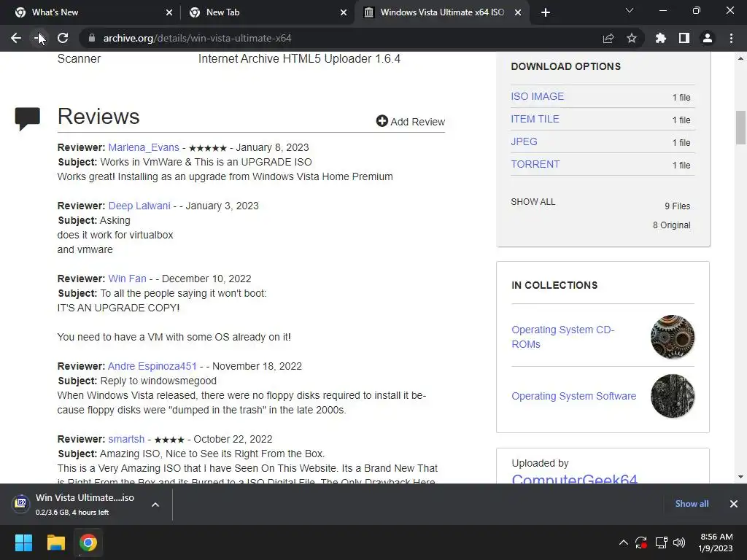Open Operating System CD-ROMs collection
The image size is (747, 560).
pos(562,337)
